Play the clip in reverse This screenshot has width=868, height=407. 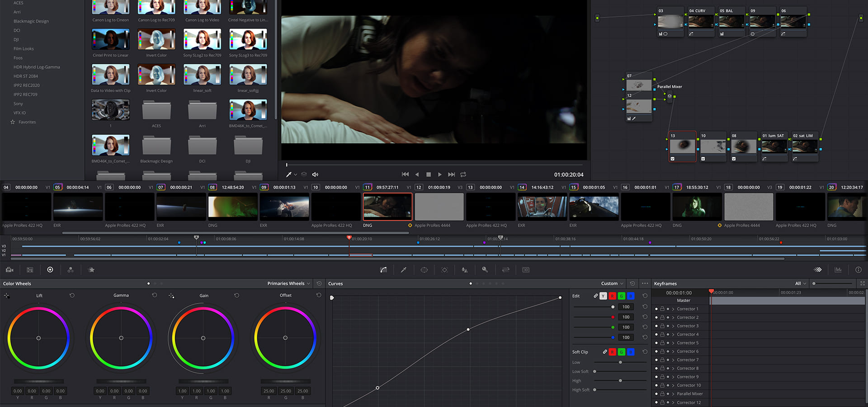point(417,175)
